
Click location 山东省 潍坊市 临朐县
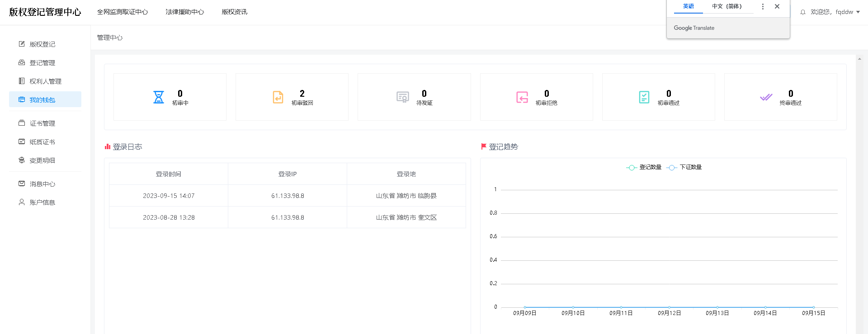[406, 196]
